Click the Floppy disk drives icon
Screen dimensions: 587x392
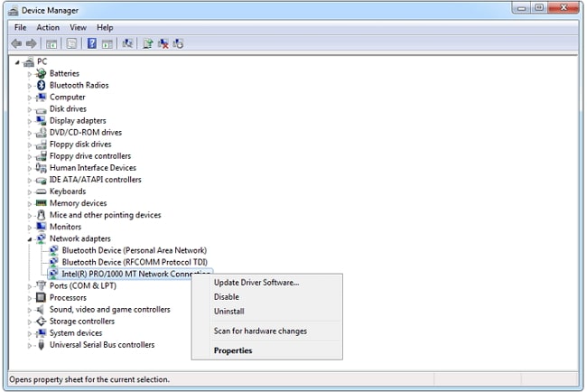pos(41,145)
